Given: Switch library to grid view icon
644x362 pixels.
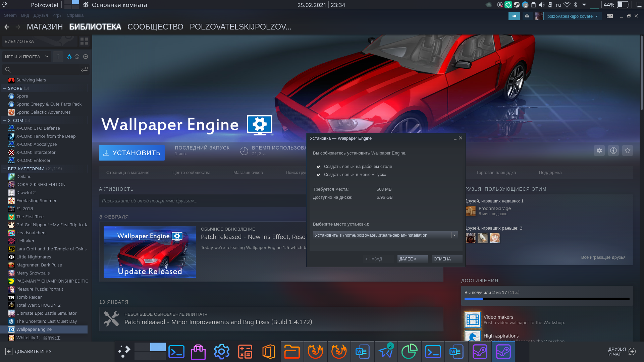Looking at the screenshot, I should (84, 41).
